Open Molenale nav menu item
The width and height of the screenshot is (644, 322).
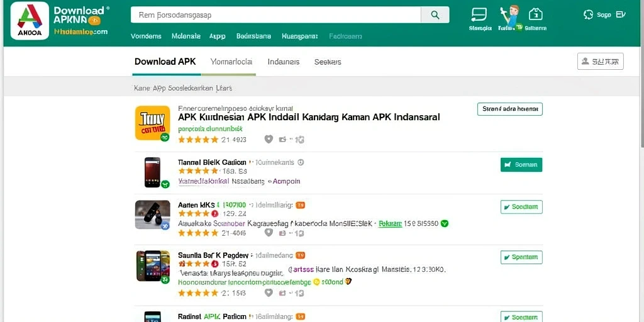point(186,36)
